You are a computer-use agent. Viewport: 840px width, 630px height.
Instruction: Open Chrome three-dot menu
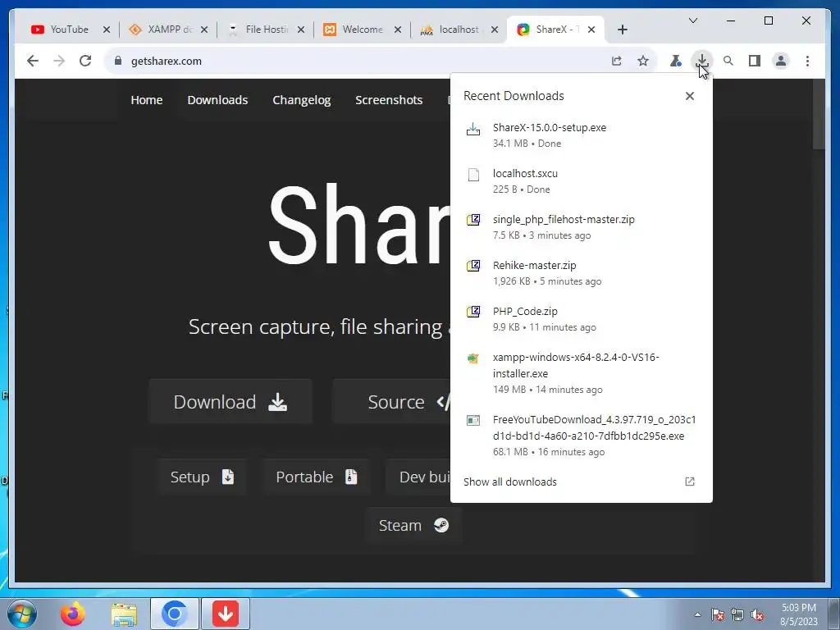click(807, 61)
